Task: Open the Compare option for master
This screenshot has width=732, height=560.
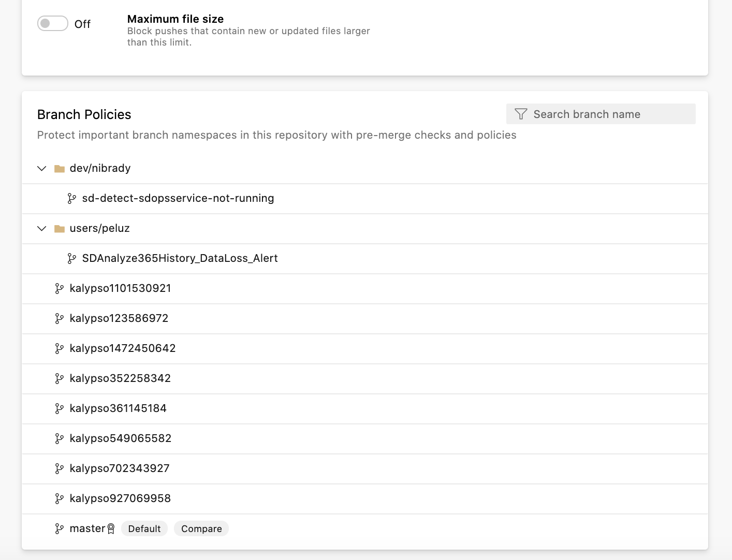Action: pos(201,528)
